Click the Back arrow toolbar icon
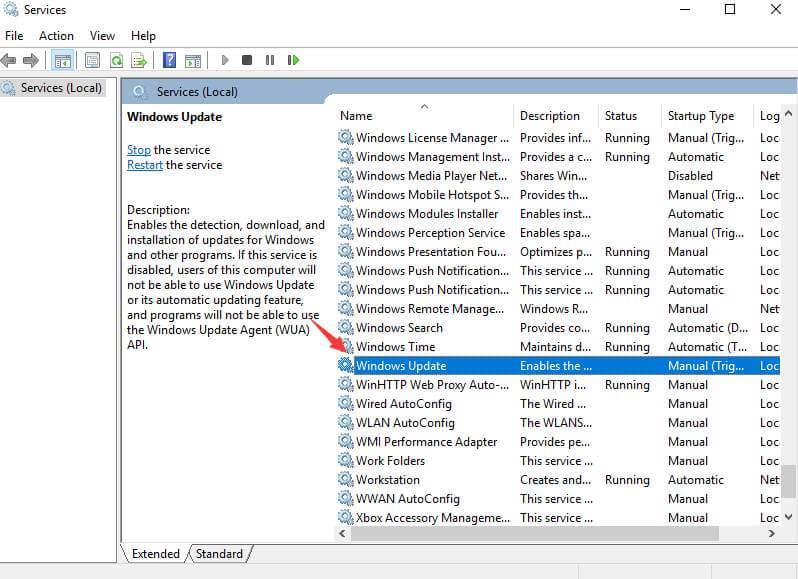798x579 pixels. click(8, 61)
